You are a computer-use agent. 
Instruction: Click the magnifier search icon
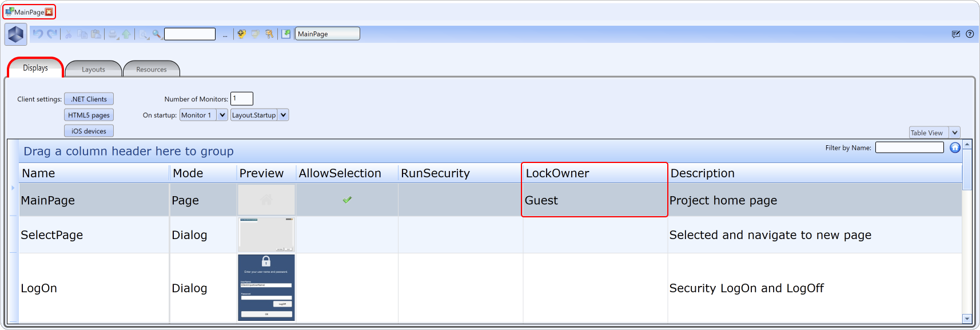tap(157, 34)
